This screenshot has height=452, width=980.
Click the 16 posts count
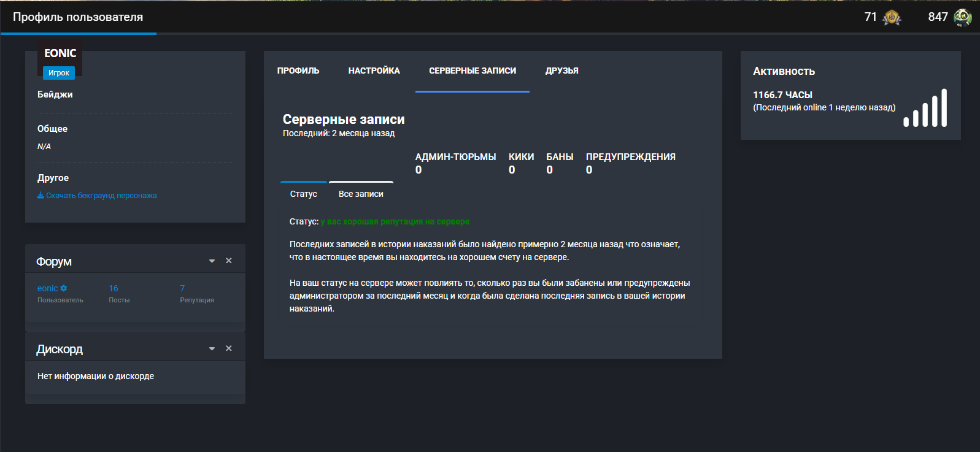click(114, 288)
